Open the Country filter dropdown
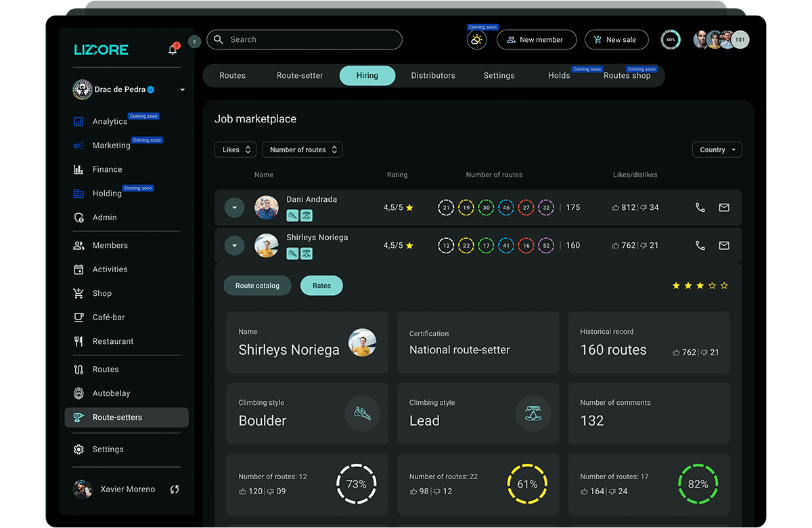This screenshot has width=812, height=528. coord(717,150)
